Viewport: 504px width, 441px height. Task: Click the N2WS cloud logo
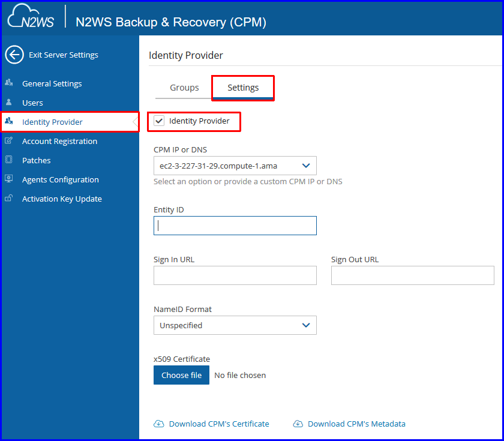pos(31,16)
